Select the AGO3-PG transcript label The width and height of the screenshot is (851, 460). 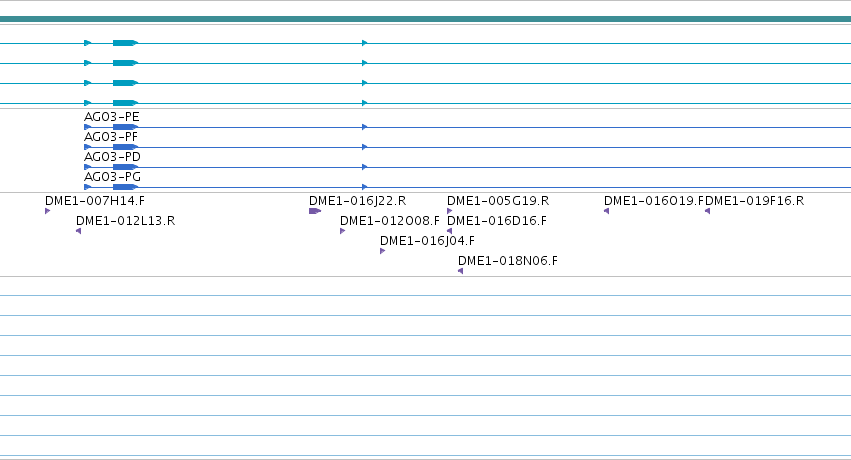point(112,177)
